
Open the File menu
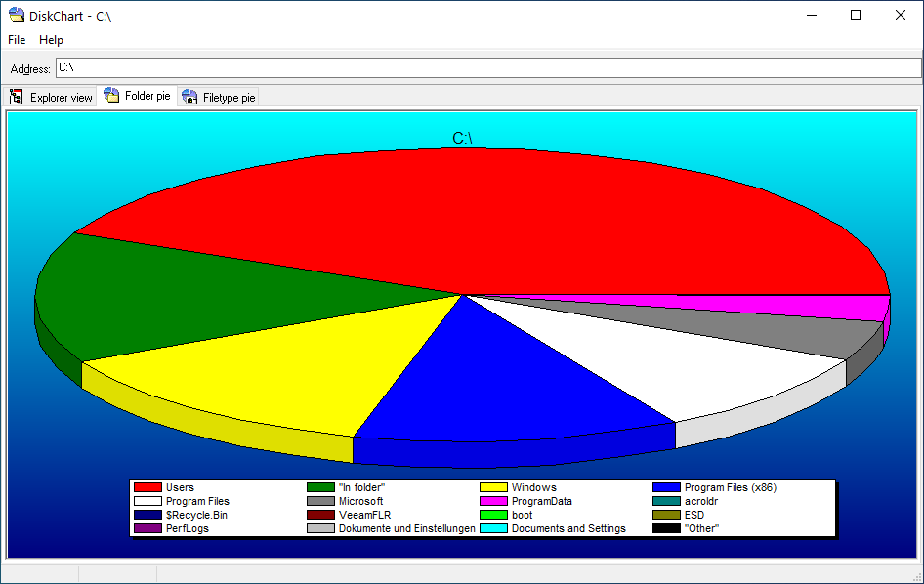(17, 39)
